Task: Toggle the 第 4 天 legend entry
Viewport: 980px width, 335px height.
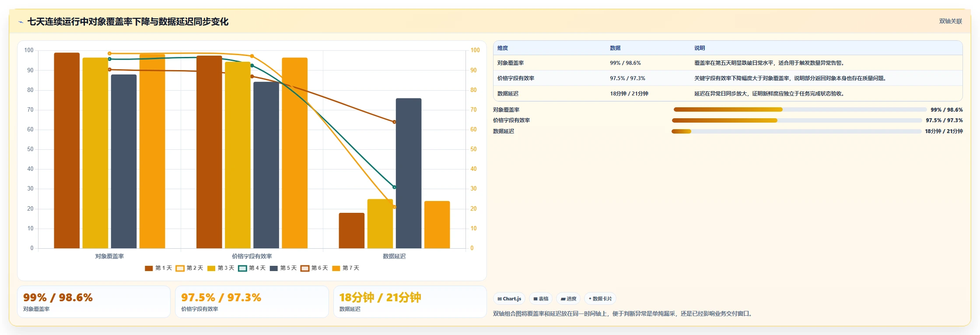Action: pos(252,268)
